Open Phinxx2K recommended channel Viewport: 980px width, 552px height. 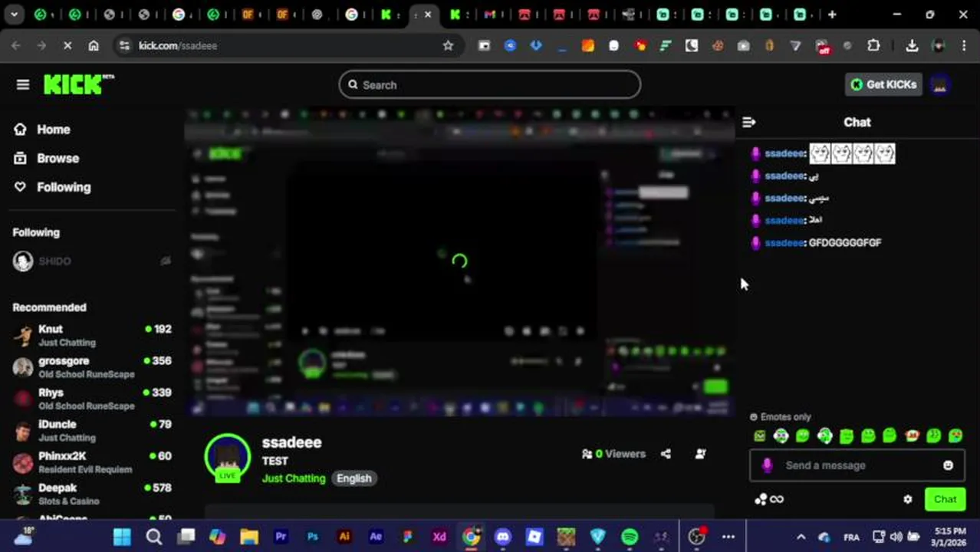[92, 462]
